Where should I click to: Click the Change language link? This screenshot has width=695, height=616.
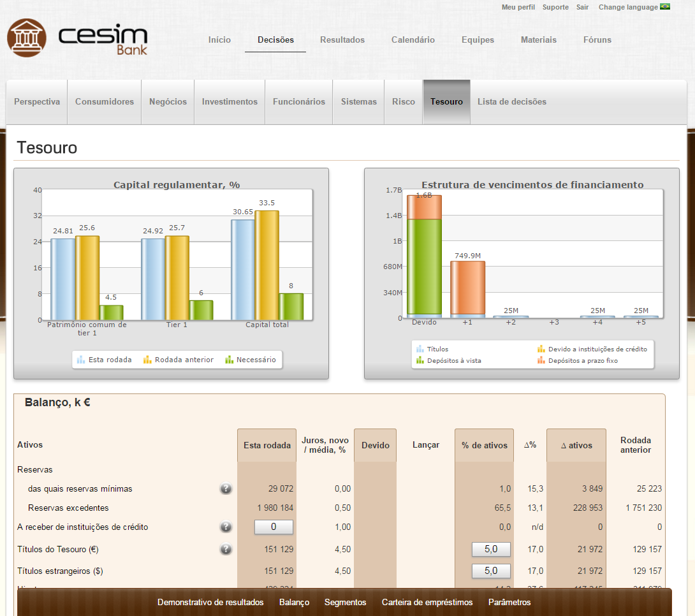[627, 7]
